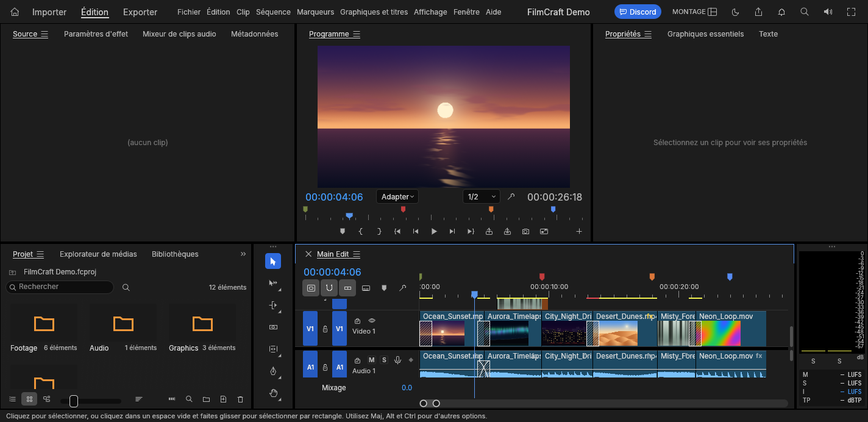This screenshot has height=422, width=868.
Task: Open the Séquence menu
Action: (x=273, y=12)
